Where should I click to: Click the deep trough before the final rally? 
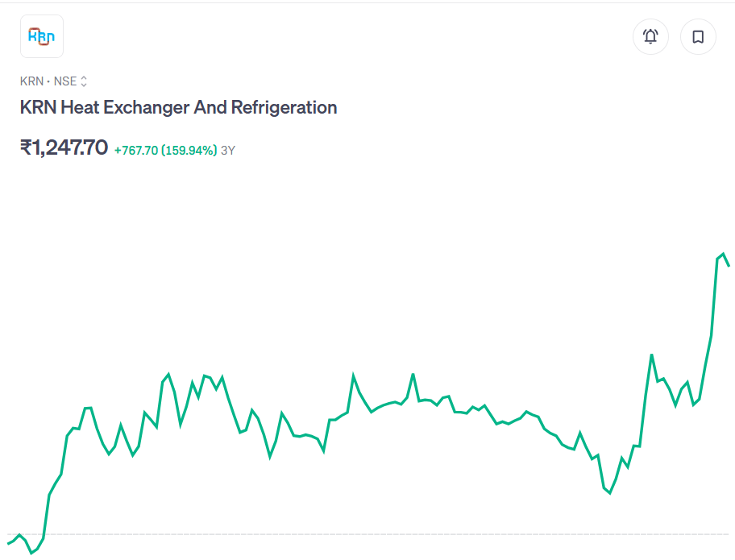tap(609, 492)
